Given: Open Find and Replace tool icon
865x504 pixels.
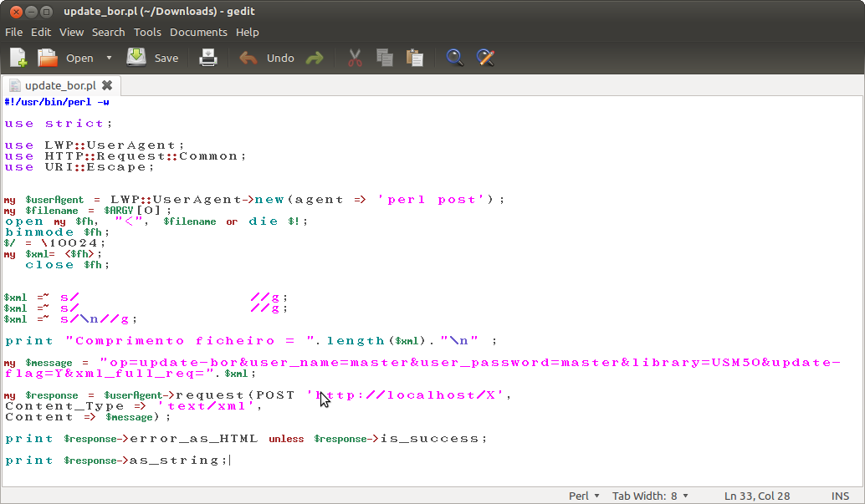Looking at the screenshot, I should pyautogui.click(x=485, y=58).
